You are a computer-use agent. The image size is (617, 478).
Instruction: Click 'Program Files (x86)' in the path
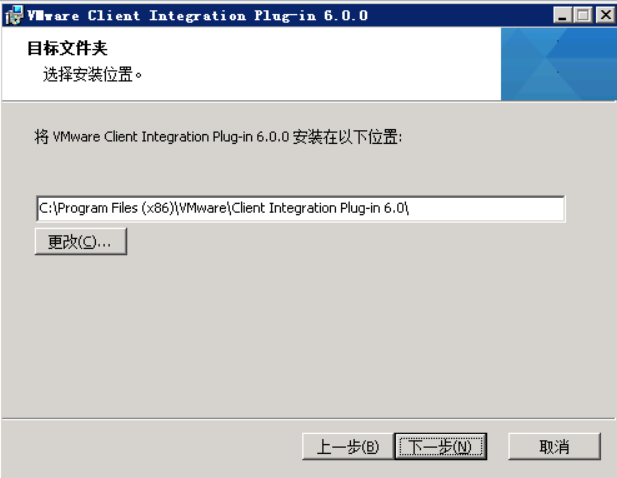[116, 208]
